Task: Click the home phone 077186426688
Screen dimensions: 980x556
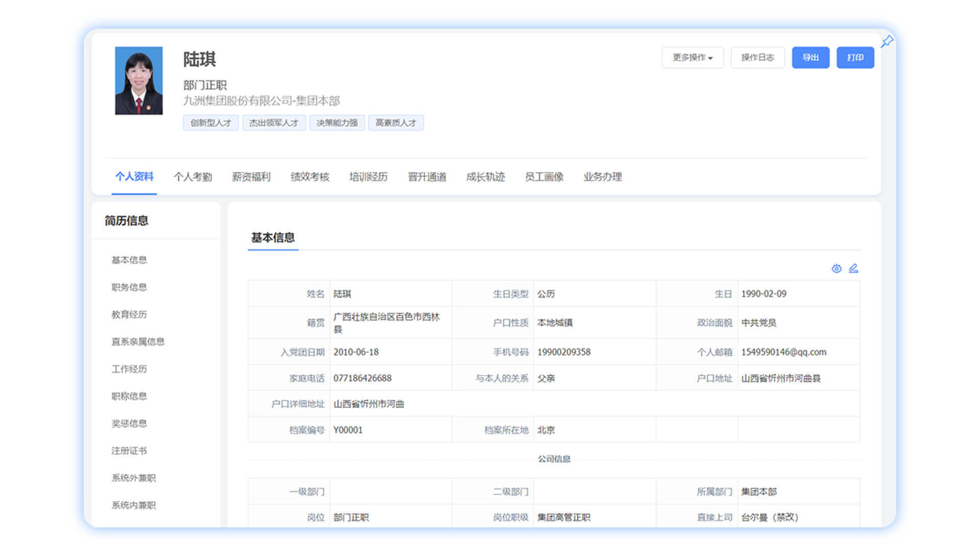Action: pos(362,378)
